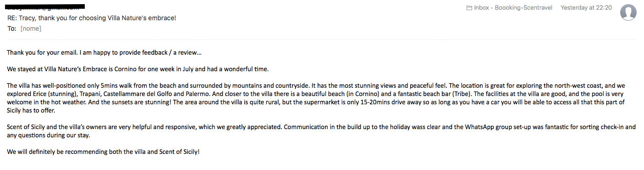The width and height of the screenshot is (644, 170).
Task: Click the paragraph starting 'Scent of Sicily and the villa's'
Action: pos(321,131)
